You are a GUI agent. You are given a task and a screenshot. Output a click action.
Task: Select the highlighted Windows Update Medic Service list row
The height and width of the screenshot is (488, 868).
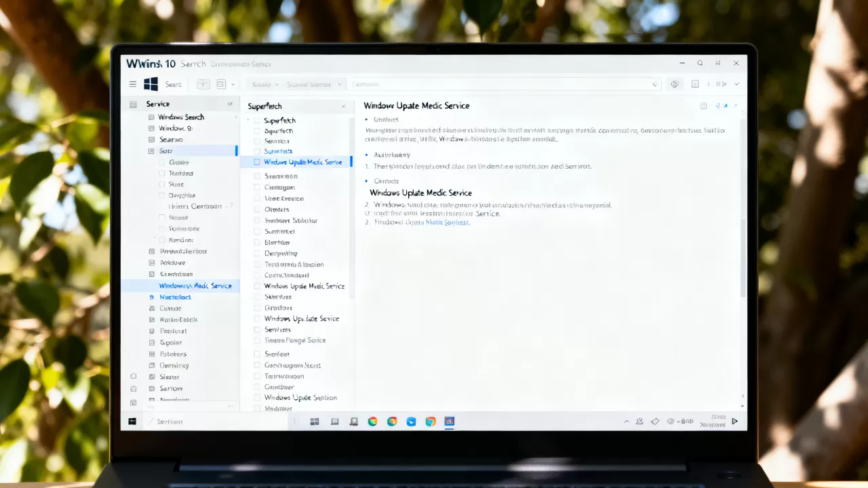tap(296, 163)
